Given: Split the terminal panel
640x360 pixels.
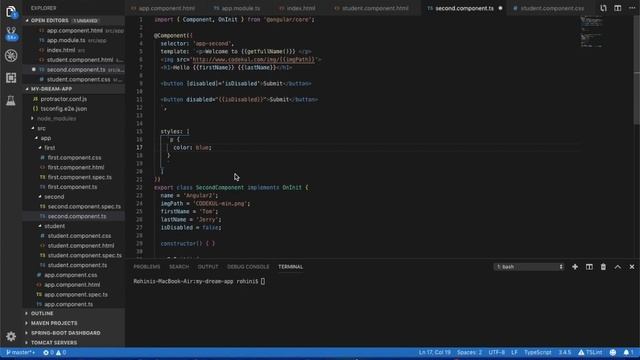Looking at the screenshot, I should tap(589, 267).
